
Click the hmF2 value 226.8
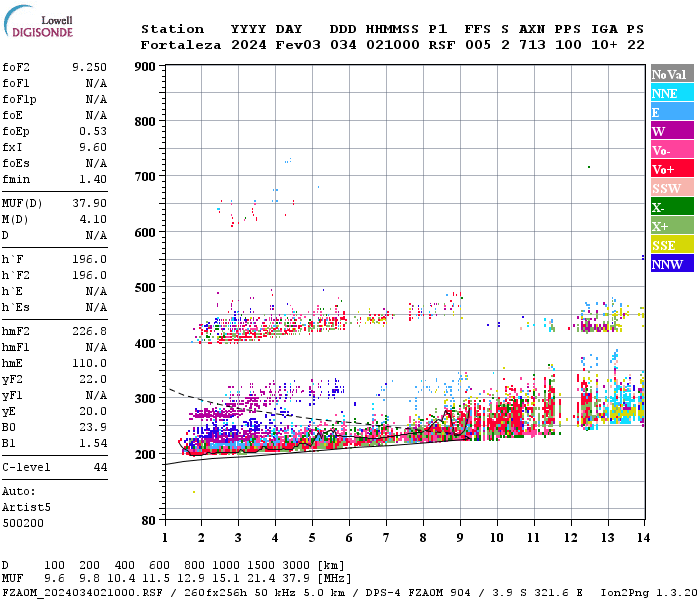tap(89, 331)
